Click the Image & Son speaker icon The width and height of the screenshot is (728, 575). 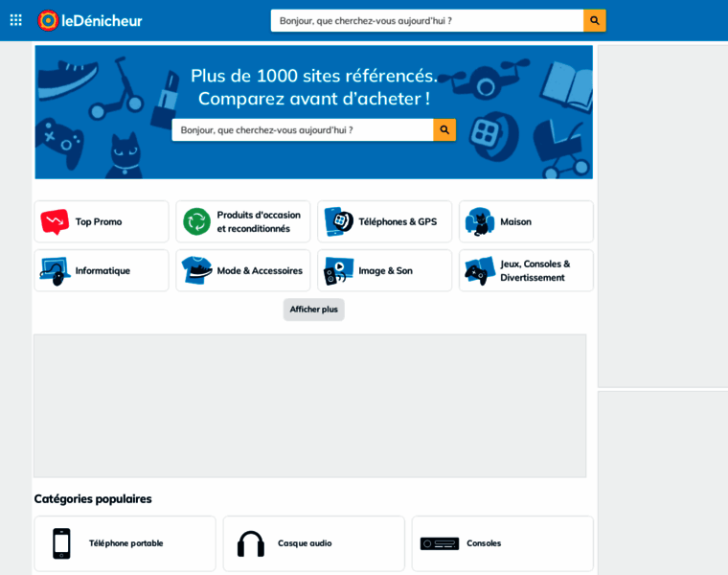pyautogui.click(x=338, y=271)
